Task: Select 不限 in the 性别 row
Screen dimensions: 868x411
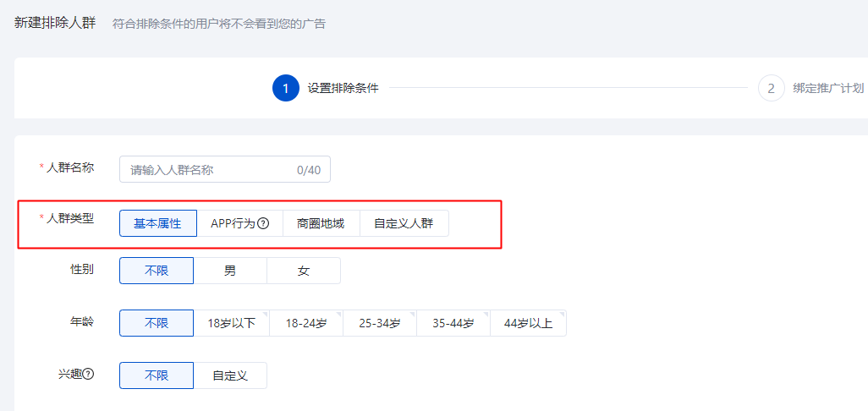Action: pyautogui.click(x=157, y=271)
